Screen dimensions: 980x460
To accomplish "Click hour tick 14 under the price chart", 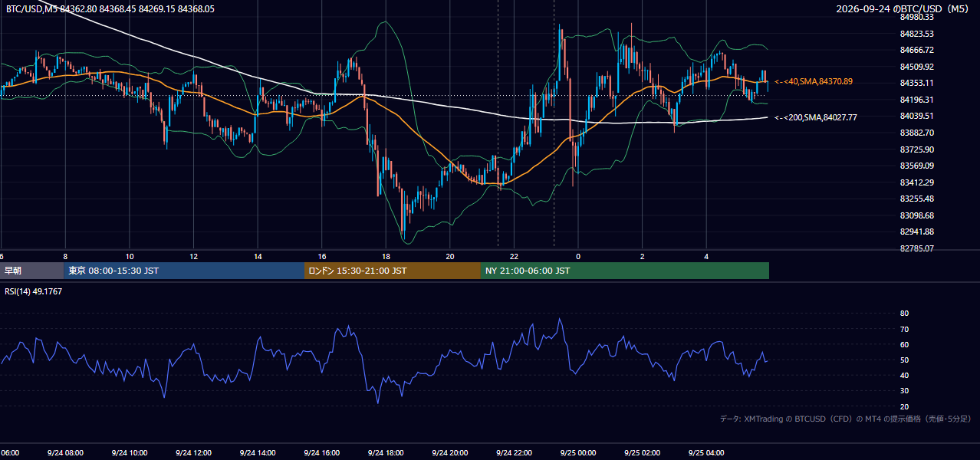I will [258, 256].
